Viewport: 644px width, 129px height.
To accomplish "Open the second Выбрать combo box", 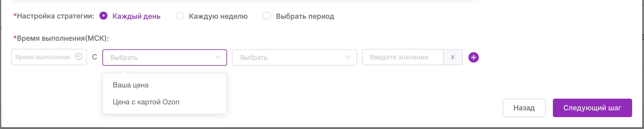I will coord(294,57).
